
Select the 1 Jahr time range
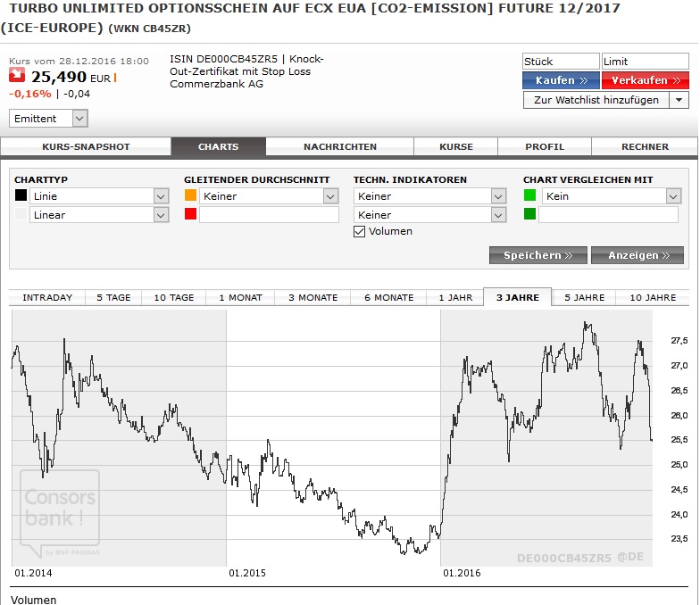(455, 298)
